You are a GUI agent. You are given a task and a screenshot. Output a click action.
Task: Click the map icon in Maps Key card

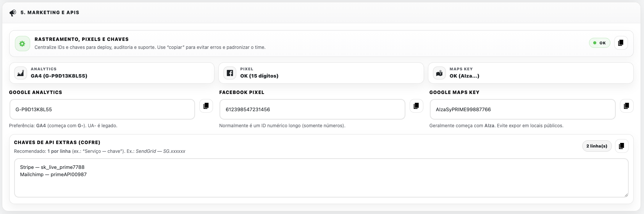(439, 73)
